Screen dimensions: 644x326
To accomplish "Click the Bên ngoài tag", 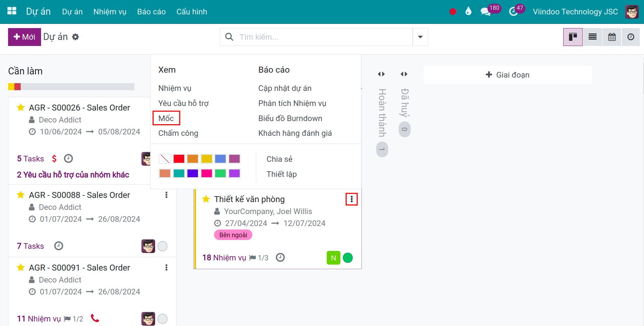I will [233, 235].
